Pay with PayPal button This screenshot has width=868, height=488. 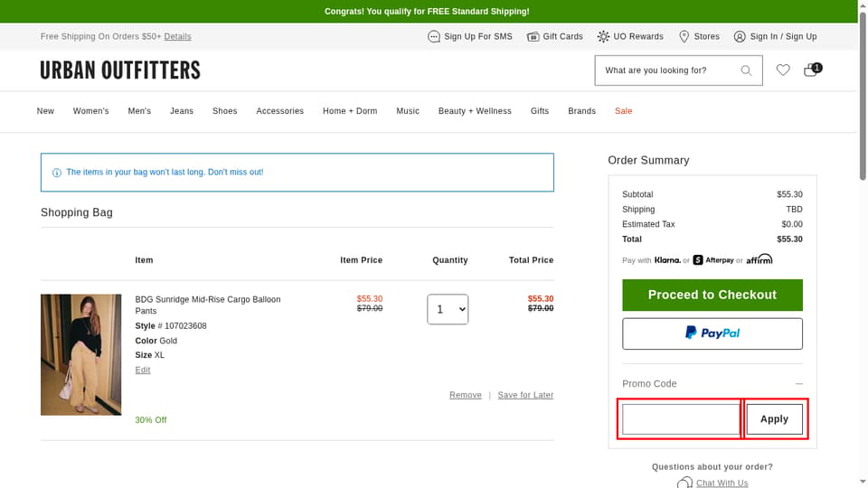[x=712, y=333]
